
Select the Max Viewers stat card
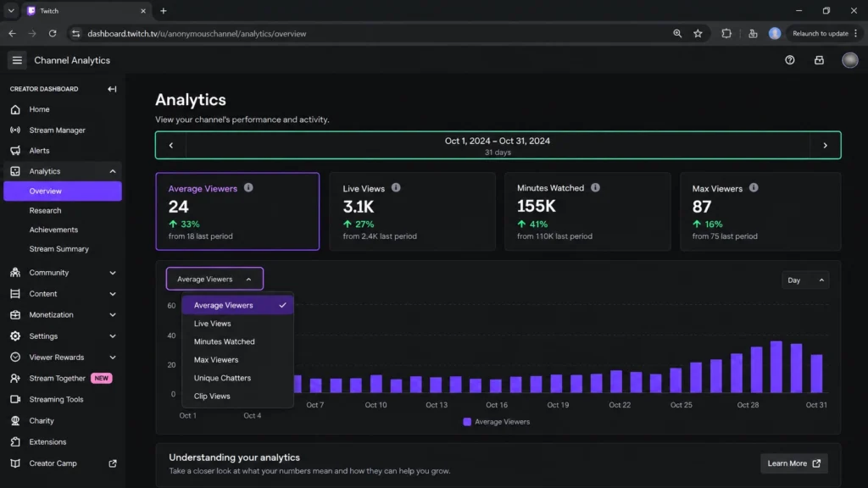[x=760, y=211]
